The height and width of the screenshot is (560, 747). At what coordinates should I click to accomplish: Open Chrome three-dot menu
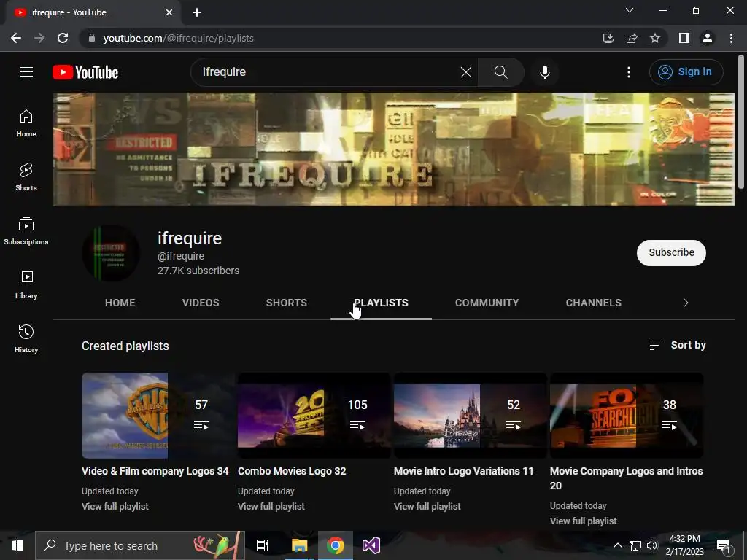pyautogui.click(x=731, y=38)
